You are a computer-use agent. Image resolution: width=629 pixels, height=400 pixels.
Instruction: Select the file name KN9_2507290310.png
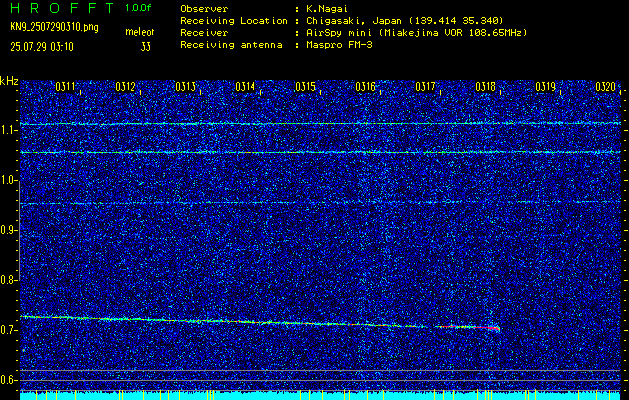point(54,27)
